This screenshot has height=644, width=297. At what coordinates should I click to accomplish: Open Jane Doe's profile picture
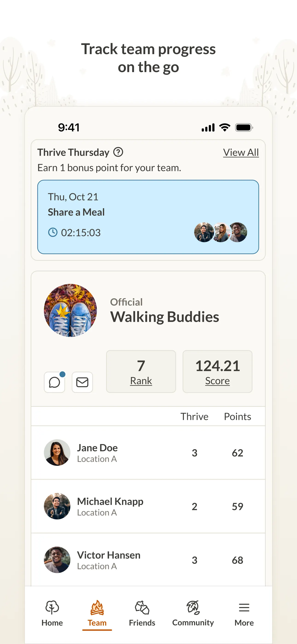tap(57, 453)
